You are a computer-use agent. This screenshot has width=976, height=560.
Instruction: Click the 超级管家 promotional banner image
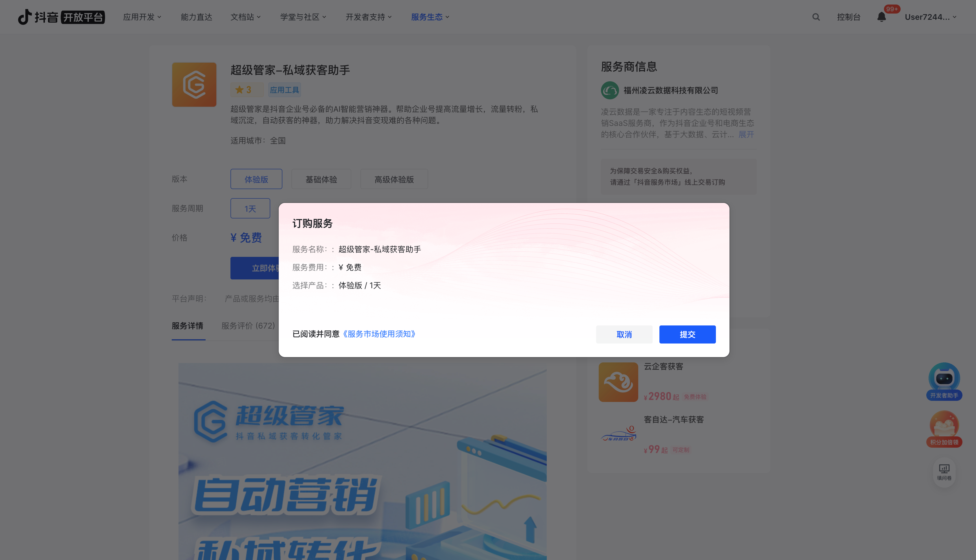362,461
